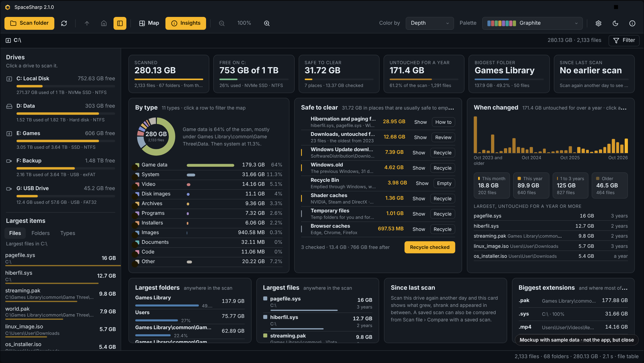This screenshot has width=644, height=363.
Task: Click the This month 18.8 GB card
Action: point(492,186)
